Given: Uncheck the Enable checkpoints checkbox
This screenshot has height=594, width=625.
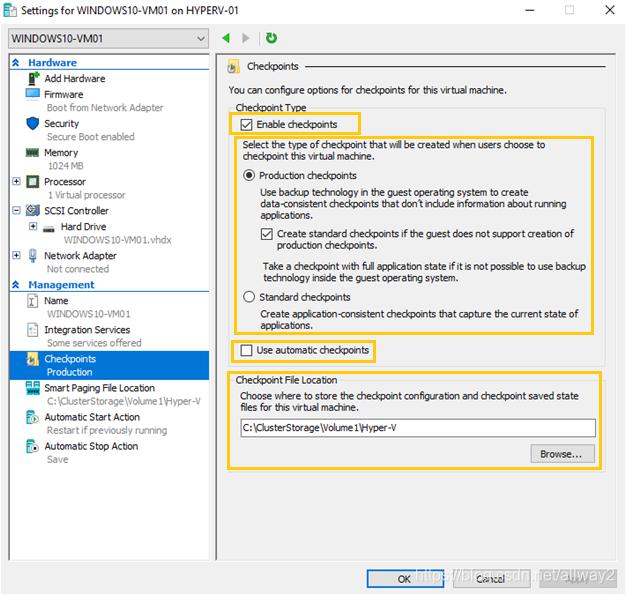Looking at the screenshot, I should (x=246, y=125).
